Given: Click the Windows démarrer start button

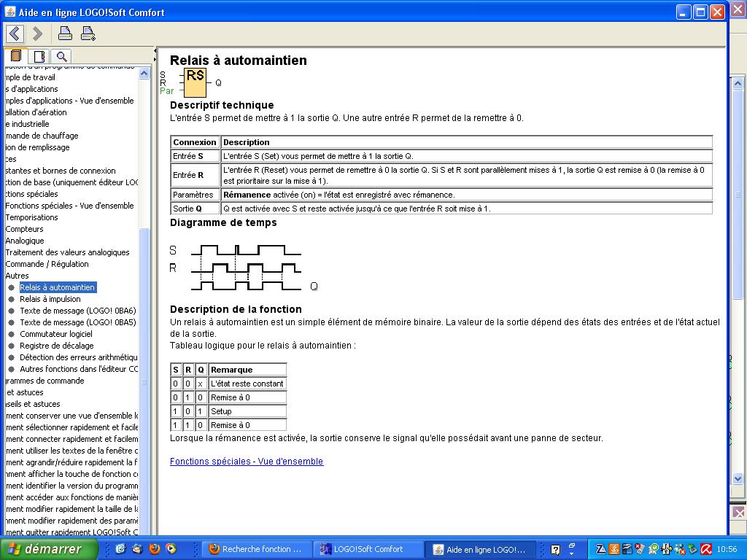Looking at the screenshot, I should [48, 549].
